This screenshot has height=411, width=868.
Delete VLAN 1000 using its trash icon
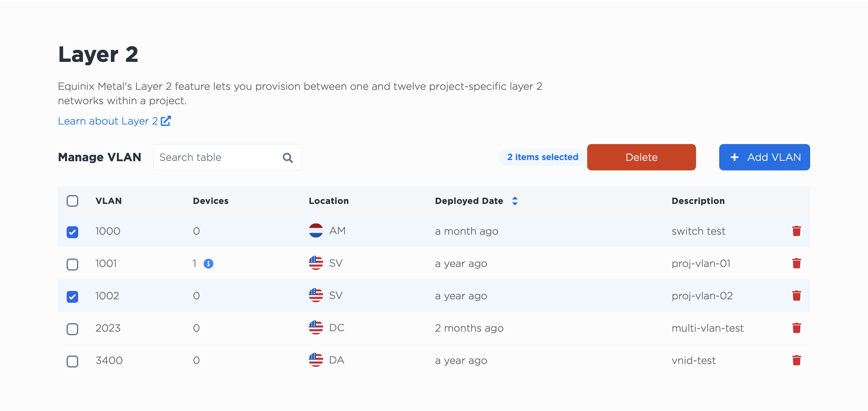(x=796, y=231)
